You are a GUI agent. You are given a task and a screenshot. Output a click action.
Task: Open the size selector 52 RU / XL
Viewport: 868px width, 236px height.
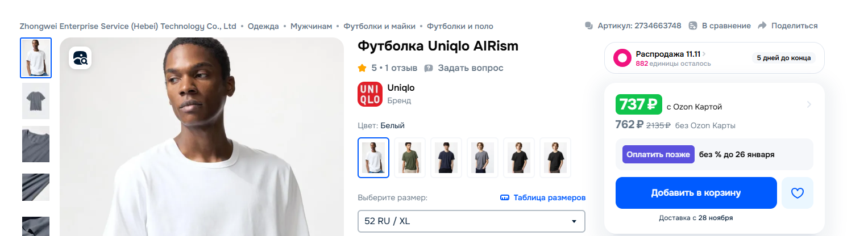tap(471, 221)
